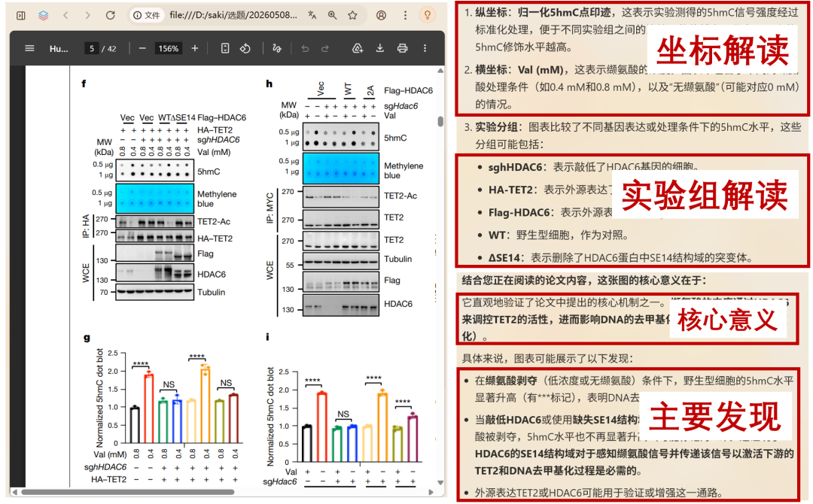This screenshot has height=504, width=813.
Task: Click the horizontal scrollbar of PDF viewer
Action: tap(127, 491)
